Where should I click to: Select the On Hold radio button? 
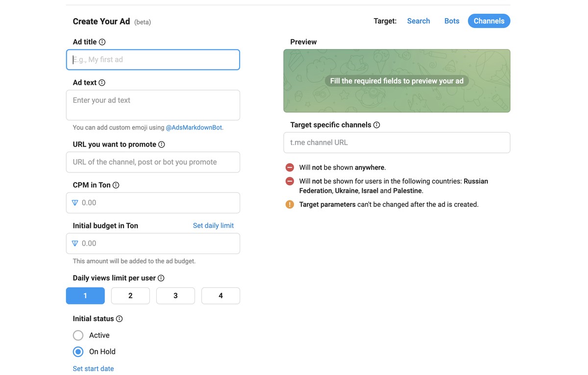point(78,351)
